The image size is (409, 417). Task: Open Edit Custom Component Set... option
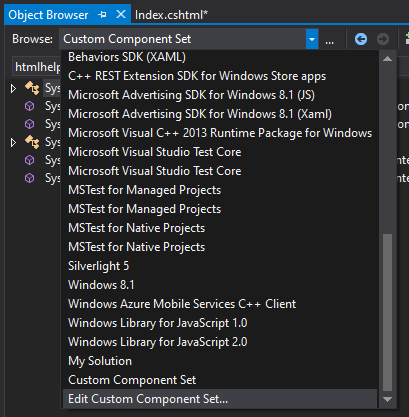(220, 399)
